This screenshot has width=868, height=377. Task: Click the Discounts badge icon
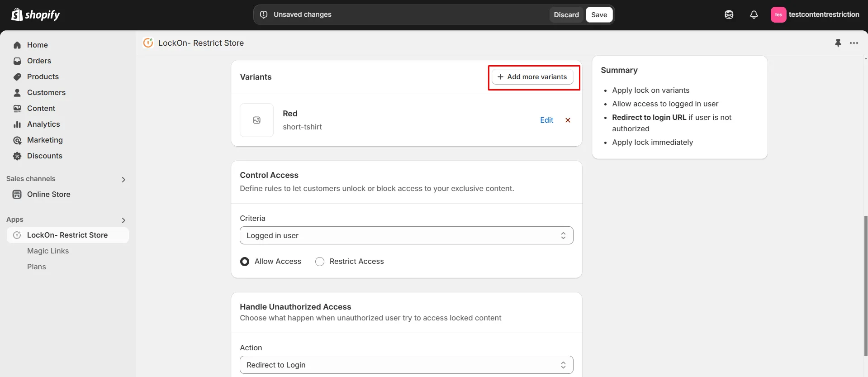coord(17,156)
